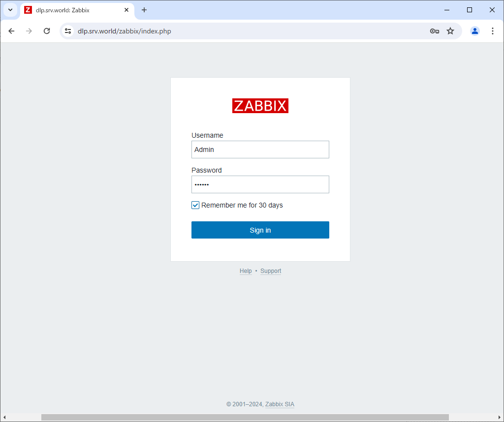
Task: Close the dlp.srv.world Zabbix tab
Action: (126, 10)
